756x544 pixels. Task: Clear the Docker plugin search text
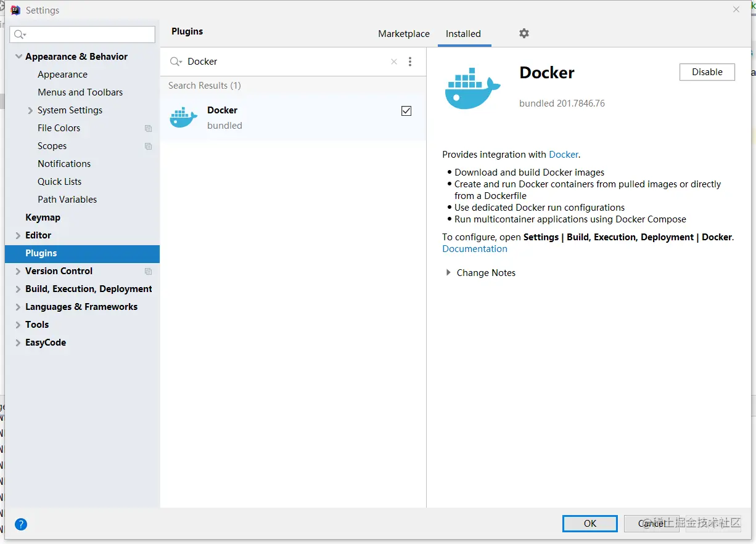pyautogui.click(x=394, y=62)
